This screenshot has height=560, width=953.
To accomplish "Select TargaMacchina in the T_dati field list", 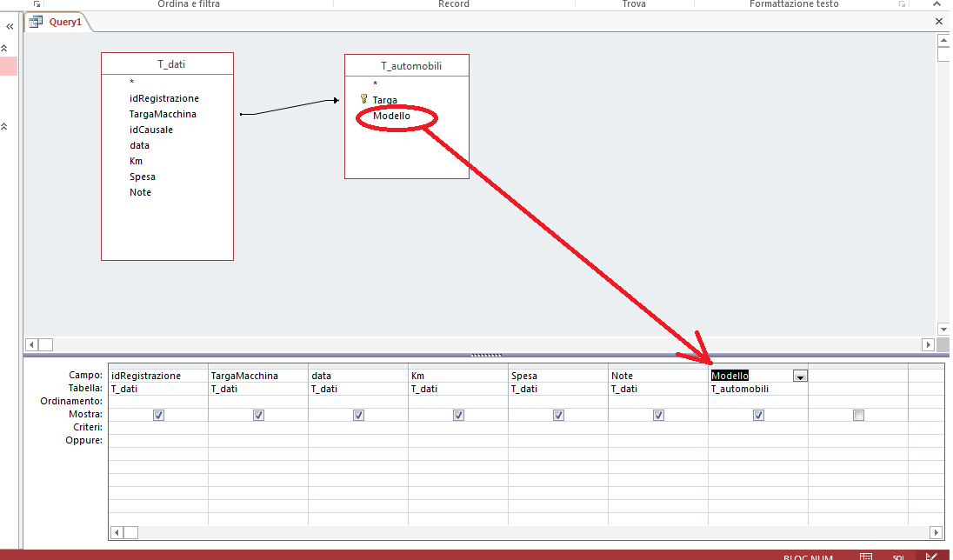I will 163,114.
